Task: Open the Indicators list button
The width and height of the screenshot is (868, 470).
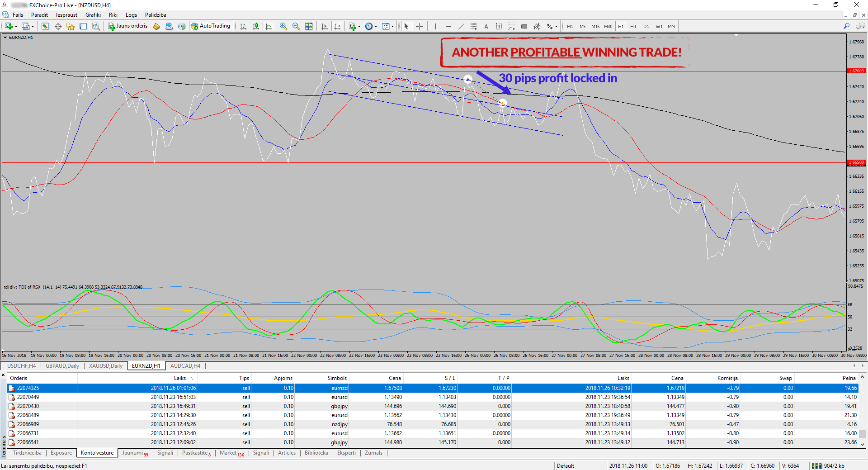Action: (x=353, y=26)
